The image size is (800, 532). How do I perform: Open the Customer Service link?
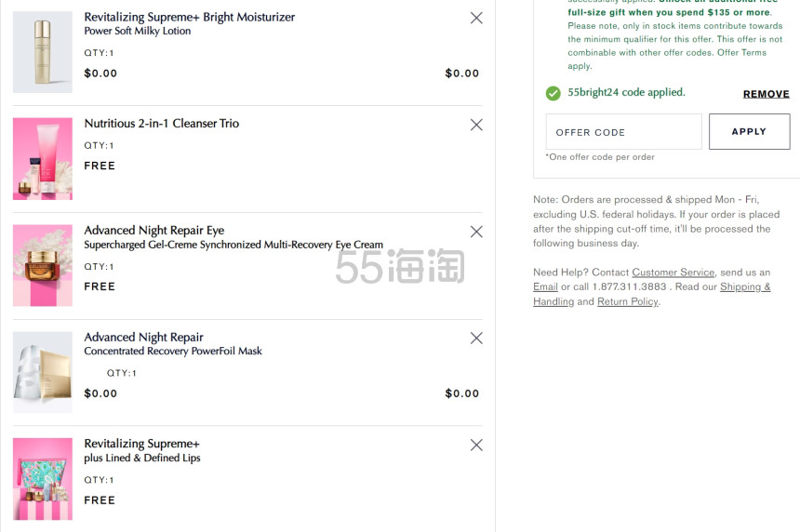point(673,273)
